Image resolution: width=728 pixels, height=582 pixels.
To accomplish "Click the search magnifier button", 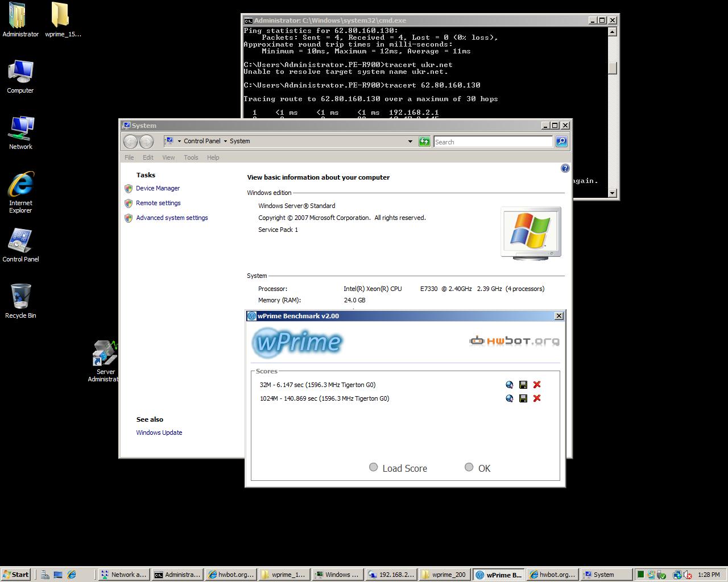I will pyautogui.click(x=561, y=142).
